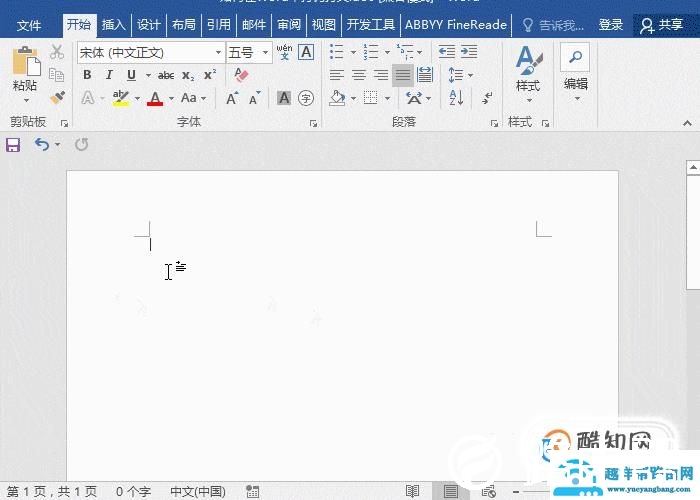Switch to the Review (审阅) tab
700x500 pixels.
[x=289, y=25]
